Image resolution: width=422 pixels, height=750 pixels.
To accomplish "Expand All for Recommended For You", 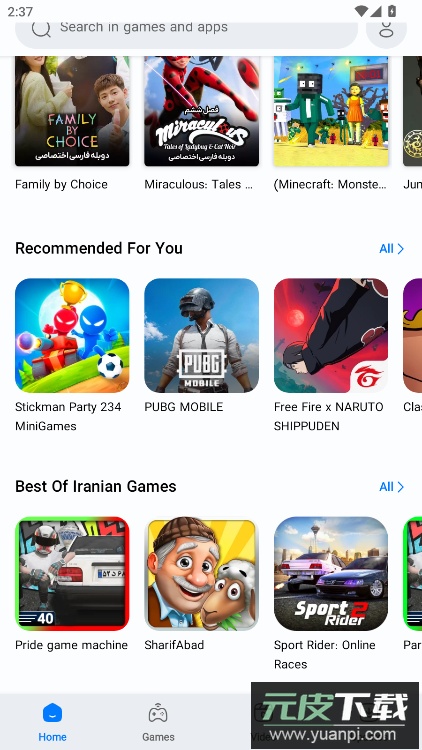I will [391, 249].
